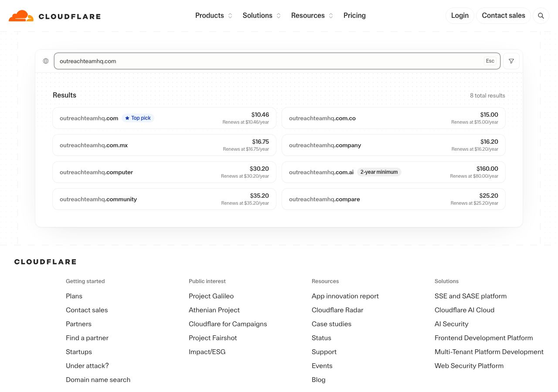Open the Project Fairshot link
Viewport: 558px width, 392px height.
pos(213,338)
